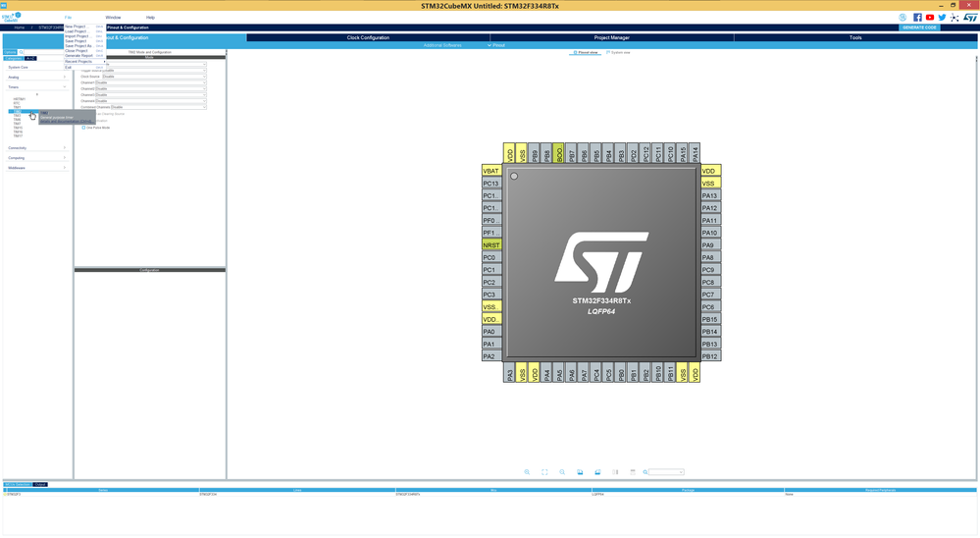Viewport: 980px width, 538px height.
Task: Choose Generate Report from File menu
Action: (x=83, y=56)
